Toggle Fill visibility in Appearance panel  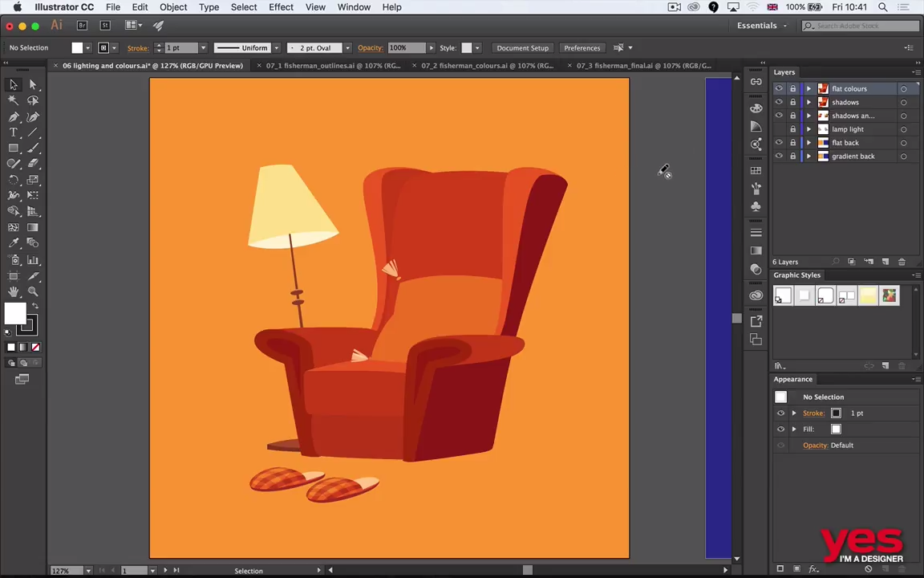(x=780, y=429)
